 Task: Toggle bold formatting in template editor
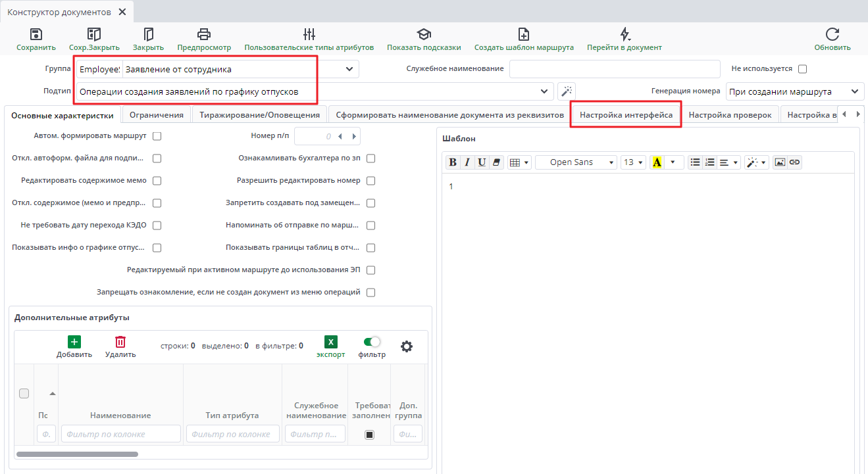(452, 162)
